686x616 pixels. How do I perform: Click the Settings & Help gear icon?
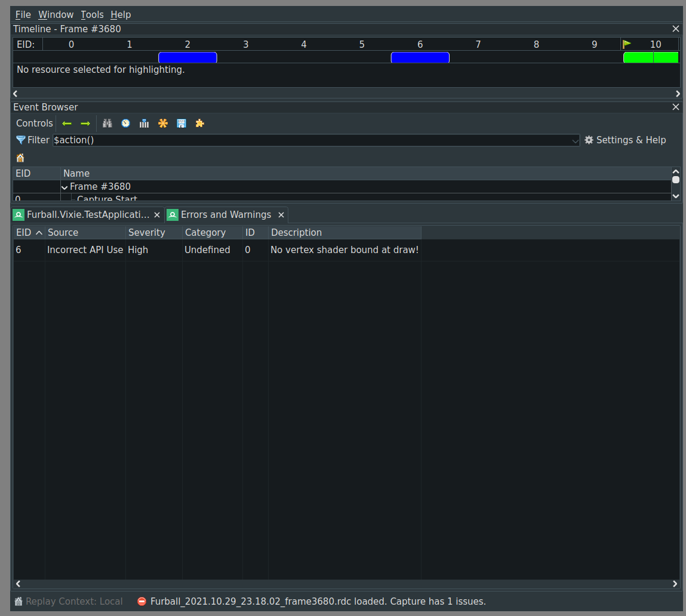click(x=589, y=140)
